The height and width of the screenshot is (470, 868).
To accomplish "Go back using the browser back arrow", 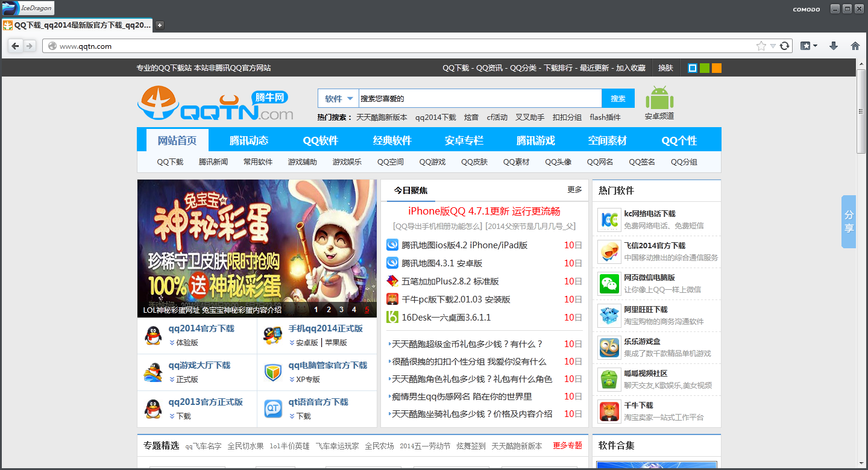I will click(x=16, y=46).
